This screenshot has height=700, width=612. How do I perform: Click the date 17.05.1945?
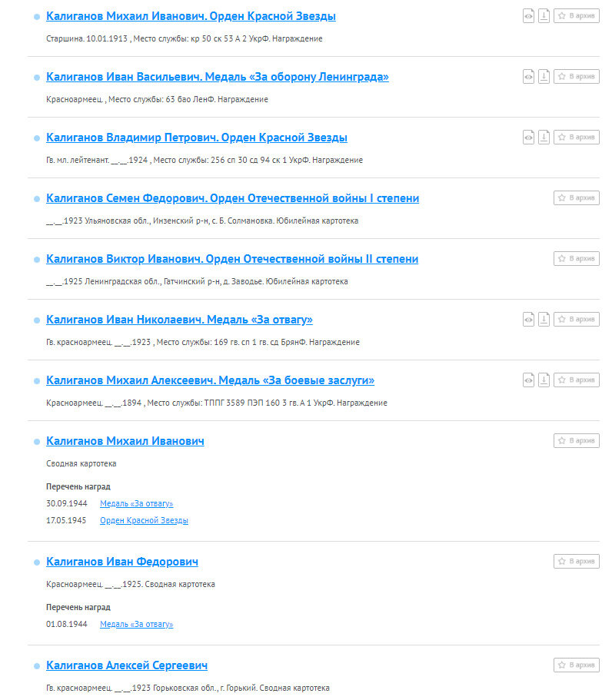point(66,520)
